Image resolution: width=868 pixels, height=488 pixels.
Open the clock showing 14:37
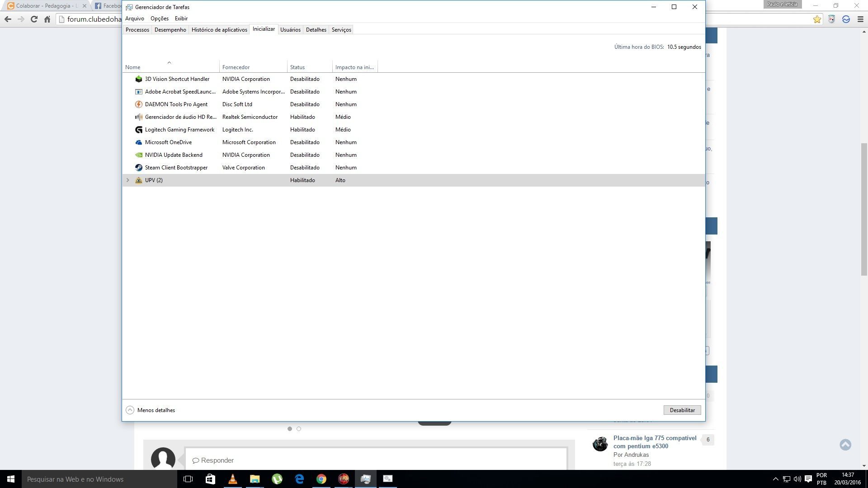point(848,479)
